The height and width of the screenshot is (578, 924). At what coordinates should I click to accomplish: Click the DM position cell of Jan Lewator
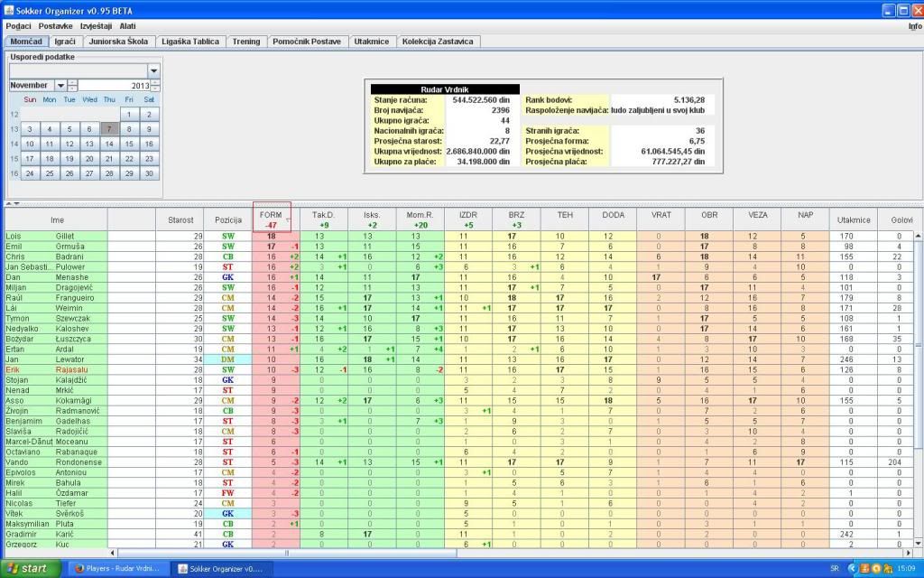228,359
